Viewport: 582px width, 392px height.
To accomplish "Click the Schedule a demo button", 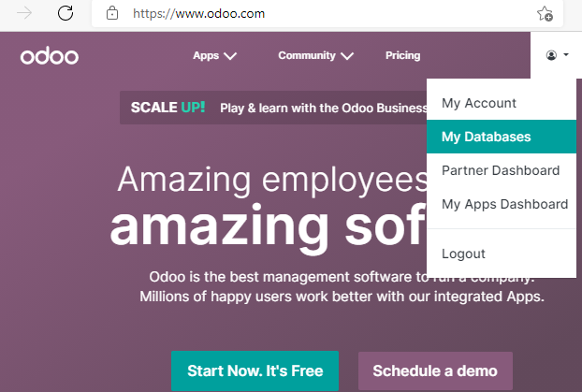I will tap(435, 370).
